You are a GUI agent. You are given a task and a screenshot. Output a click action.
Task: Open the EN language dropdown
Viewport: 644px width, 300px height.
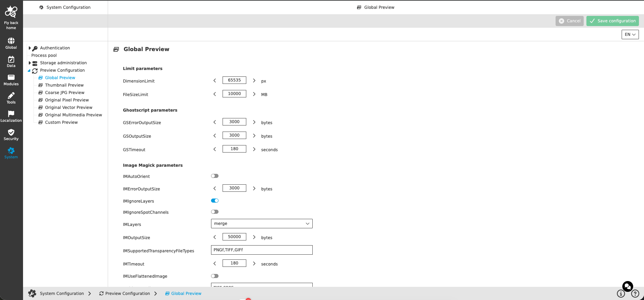click(630, 34)
